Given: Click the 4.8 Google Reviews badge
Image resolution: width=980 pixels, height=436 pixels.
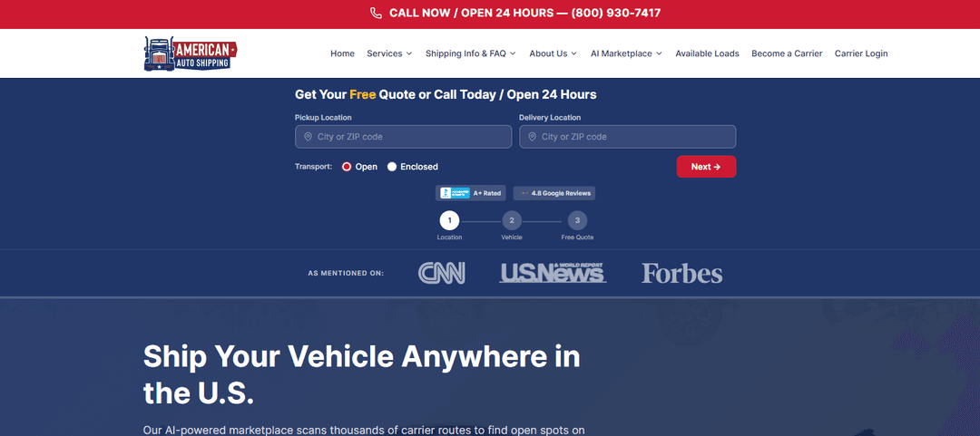Looking at the screenshot, I should [x=554, y=193].
